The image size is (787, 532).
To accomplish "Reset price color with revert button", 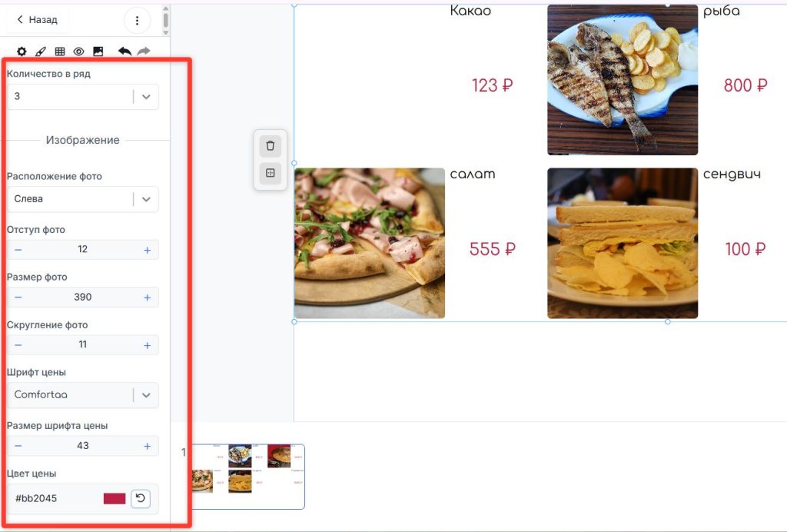I will point(141,498).
